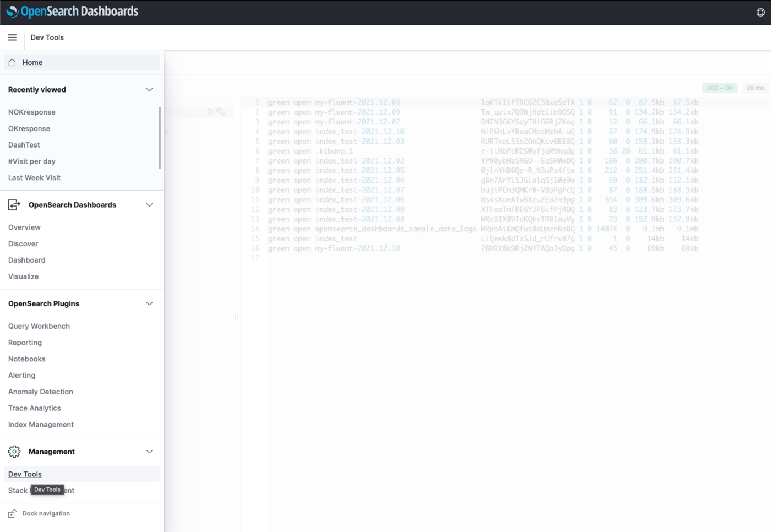Select Dev Tools under Management
Viewport: 771px width, 532px height.
pyautogui.click(x=24, y=474)
